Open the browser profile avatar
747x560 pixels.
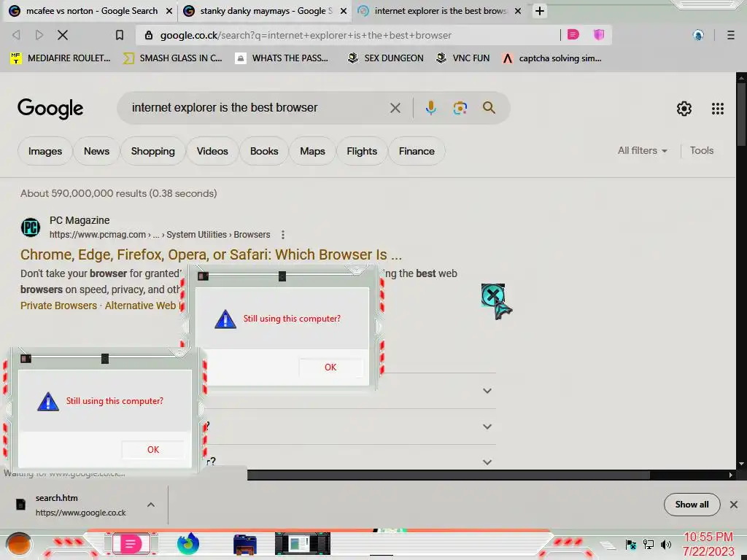click(x=698, y=35)
